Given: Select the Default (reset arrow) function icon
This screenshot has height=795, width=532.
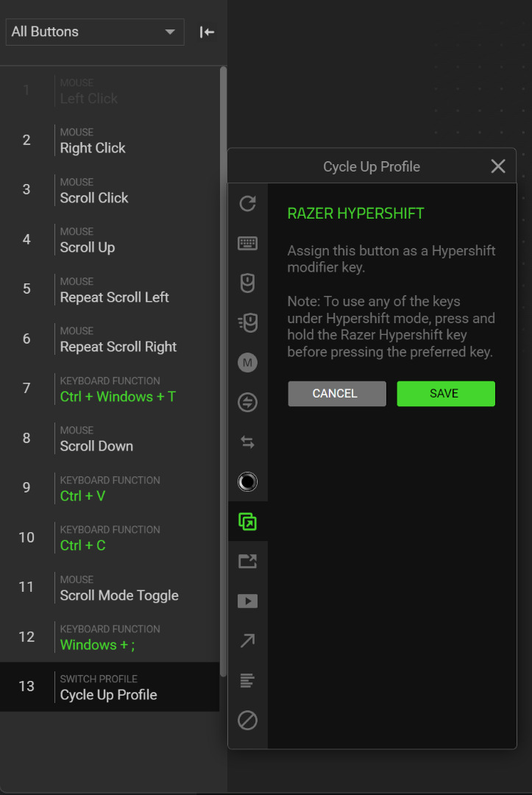Looking at the screenshot, I should click(247, 204).
